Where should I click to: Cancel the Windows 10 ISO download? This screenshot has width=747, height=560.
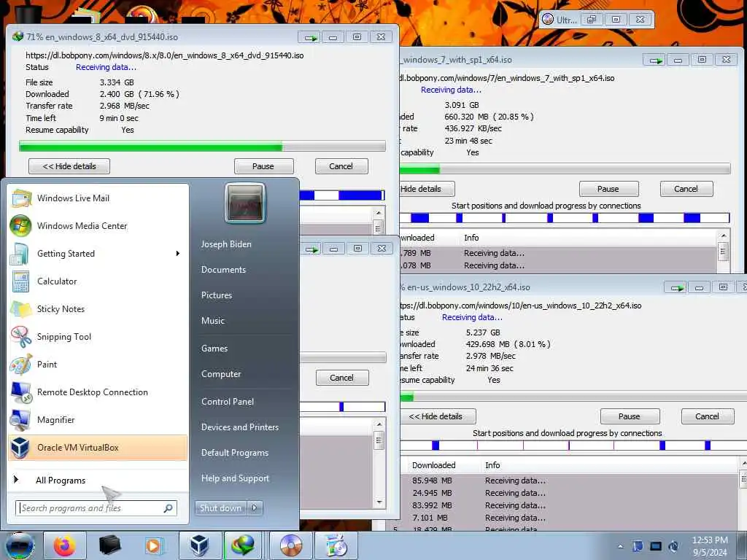coord(707,416)
